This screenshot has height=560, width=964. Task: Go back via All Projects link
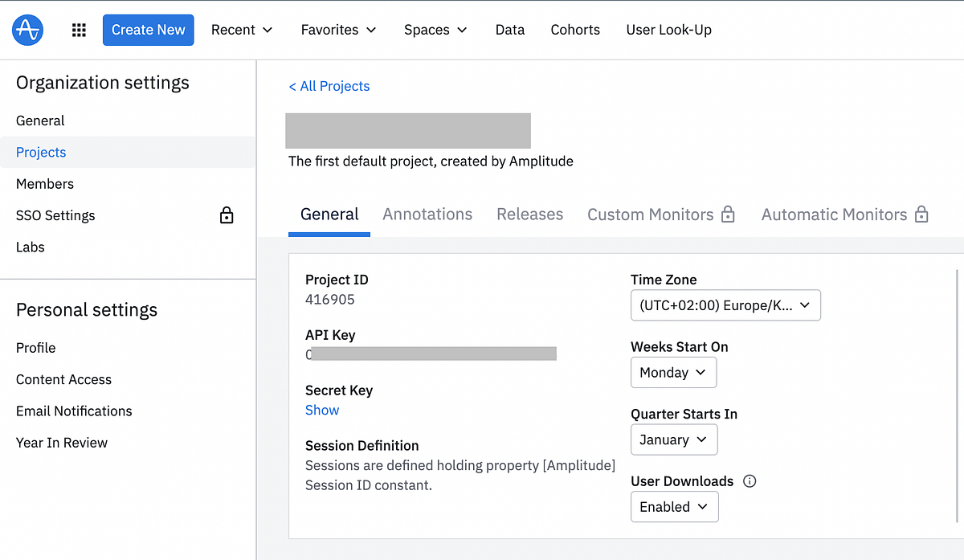pyautogui.click(x=329, y=86)
